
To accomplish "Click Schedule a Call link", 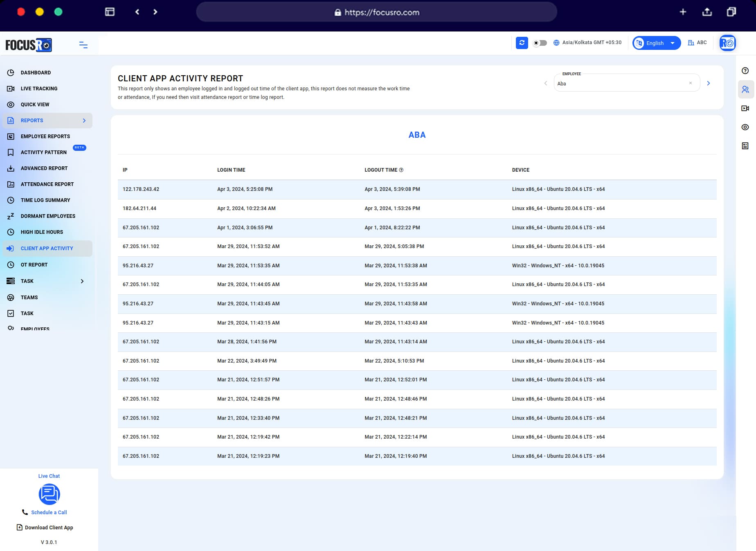I will [x=49, y=512].
